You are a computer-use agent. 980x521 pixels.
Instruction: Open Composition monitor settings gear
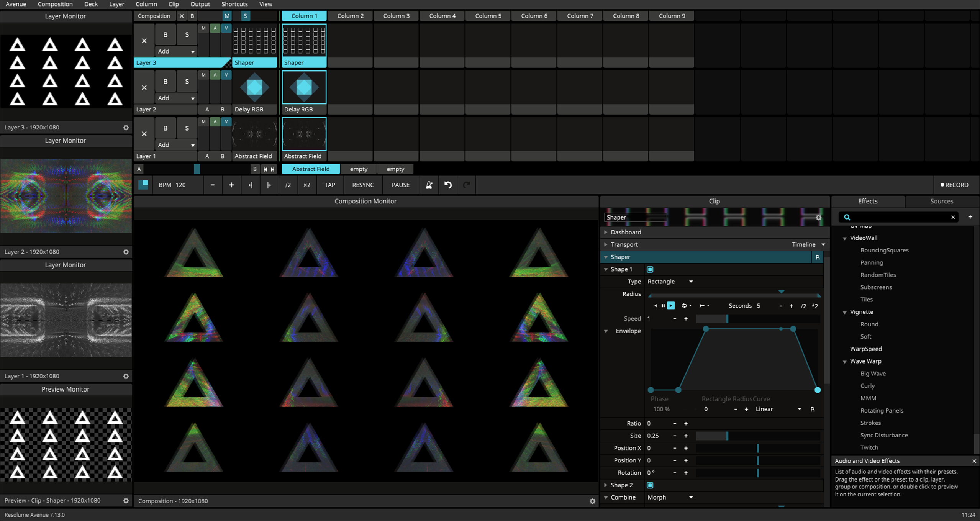point(592,501)
